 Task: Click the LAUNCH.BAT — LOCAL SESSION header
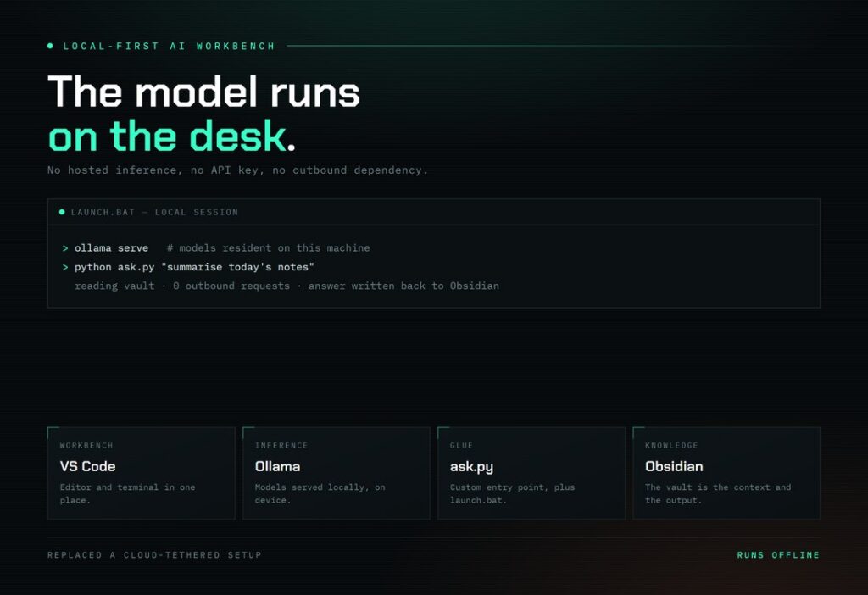coord(154,212)
